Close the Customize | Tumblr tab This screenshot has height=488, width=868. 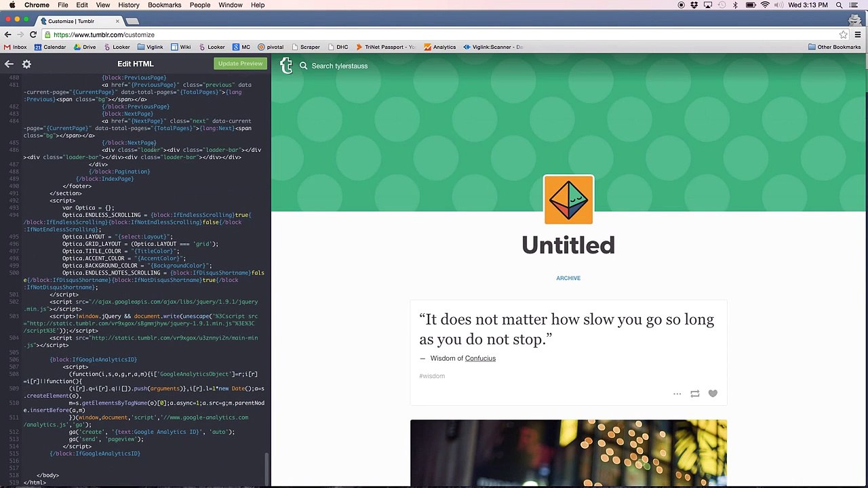(x=117, y=21)
